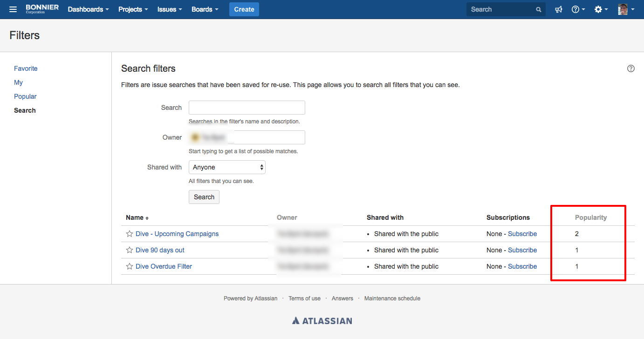Viewport: 644px width, 339px height.
Task: Open the Shared with Anyone dropdown
Action: [x=227, y=167]
